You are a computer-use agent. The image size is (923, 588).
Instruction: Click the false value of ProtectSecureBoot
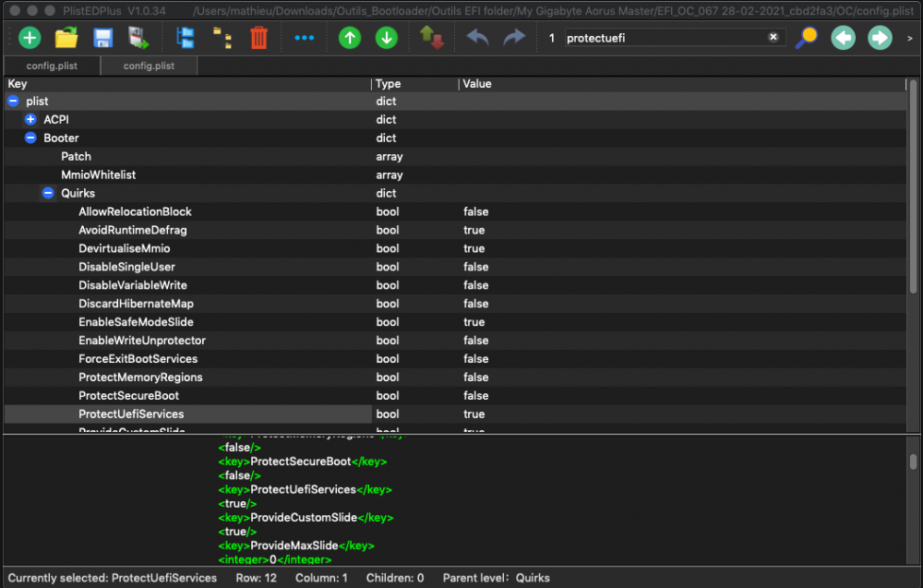(475, 395)
